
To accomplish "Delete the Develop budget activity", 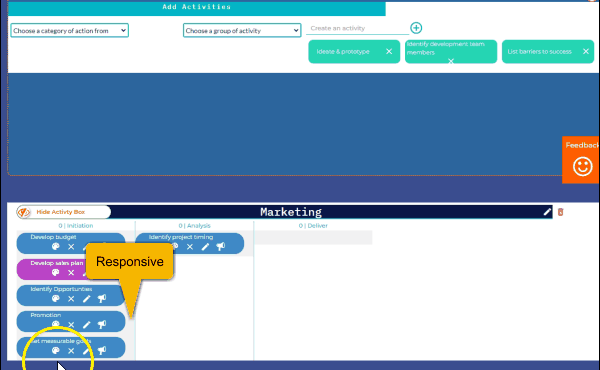I will pyautogui.click(x=71, y=247).
